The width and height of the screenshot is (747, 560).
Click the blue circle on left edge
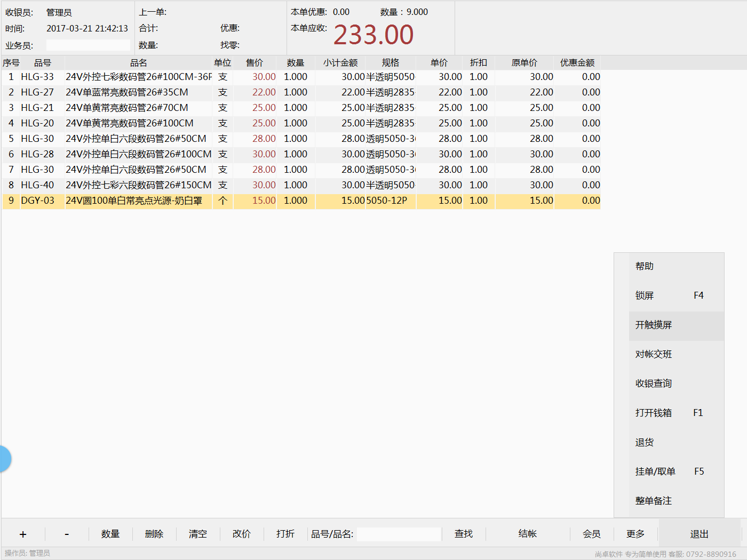[x=4, y=459]
